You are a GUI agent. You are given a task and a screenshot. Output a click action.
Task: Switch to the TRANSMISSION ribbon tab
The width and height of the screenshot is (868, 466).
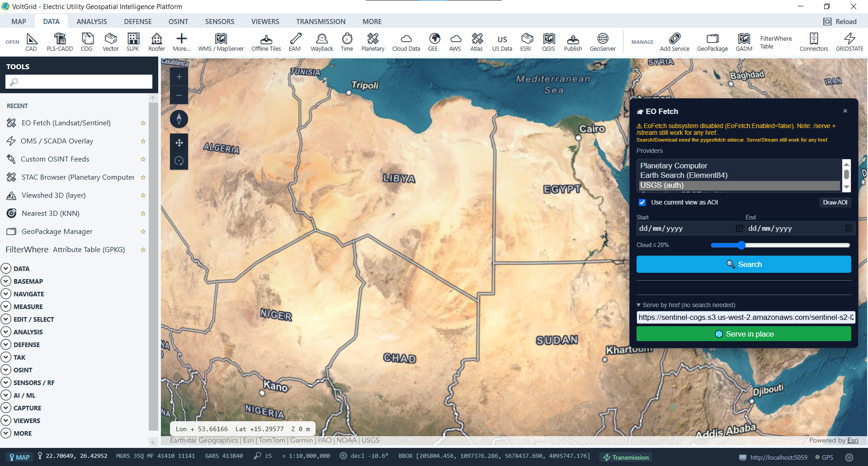(321, 21)
